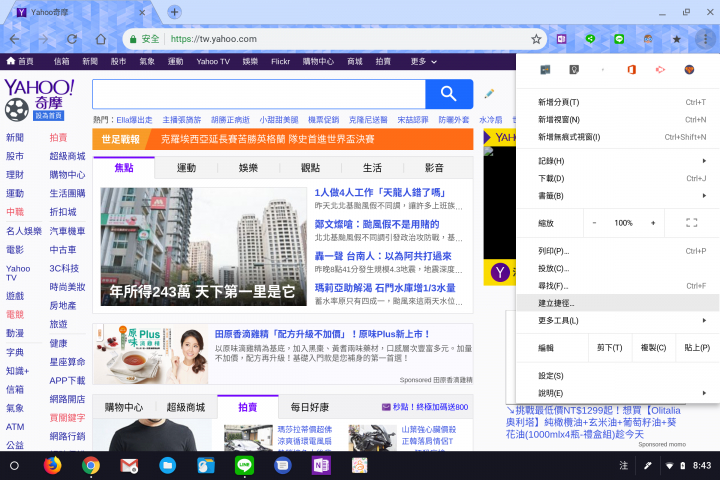Expand the 更多 dropdown in Yahoo nav

pos(423,61)
